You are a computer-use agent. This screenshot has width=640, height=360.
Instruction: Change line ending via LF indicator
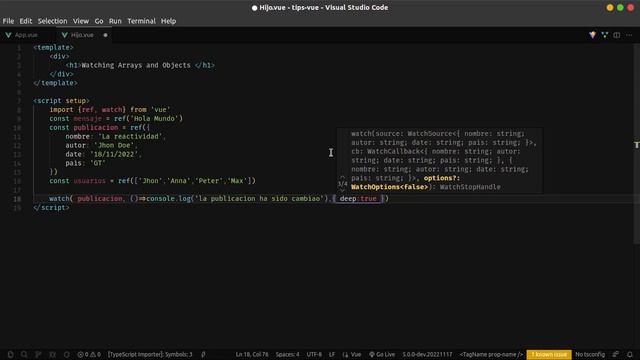[332, 354]
